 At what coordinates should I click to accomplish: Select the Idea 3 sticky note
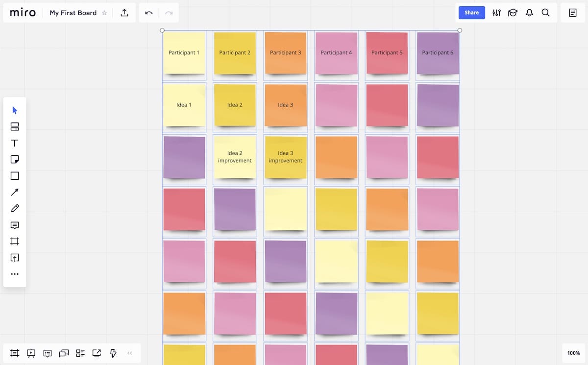click(286, 105)
